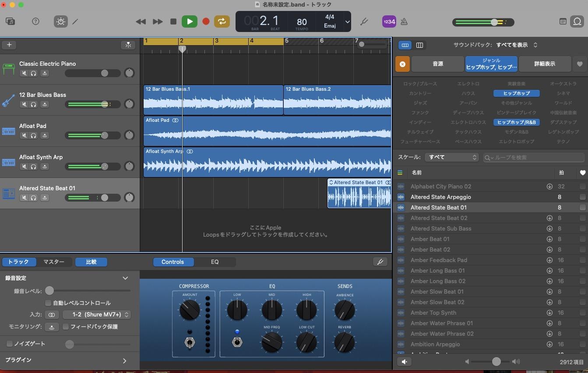The height and width of the screenshot is (373, 588).
Task: Switch to the マスター tab
Action: click(x=54, y=262)
